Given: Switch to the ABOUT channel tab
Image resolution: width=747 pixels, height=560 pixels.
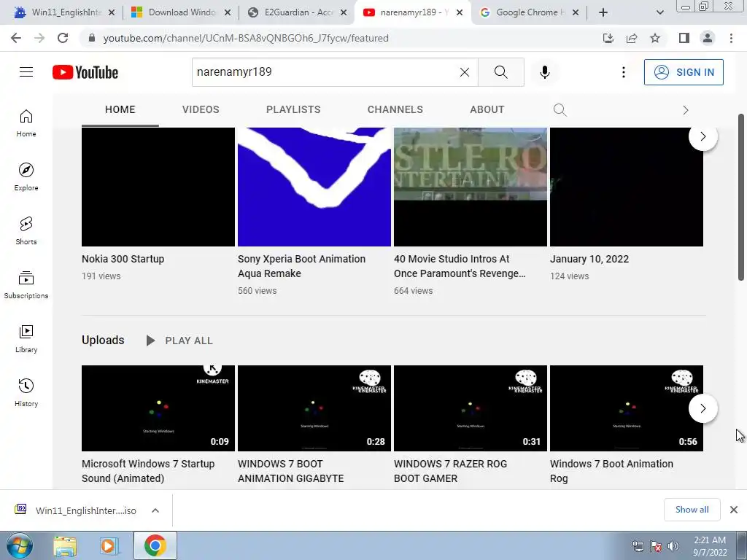Looking at the screenshot, I should click(x=487, y=109).
